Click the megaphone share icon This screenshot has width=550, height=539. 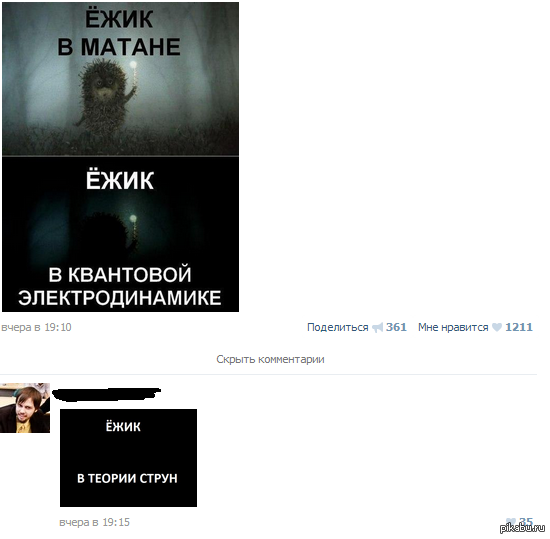377,328
